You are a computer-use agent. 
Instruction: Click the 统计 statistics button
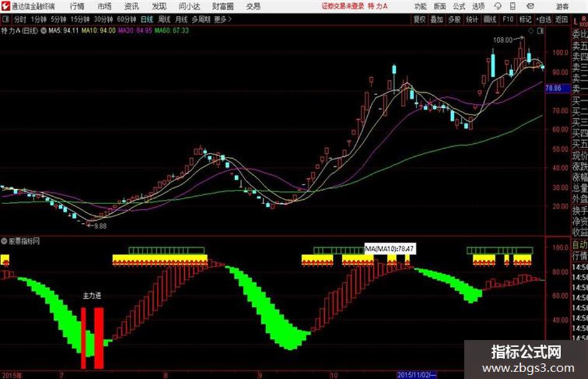[x=472, y=19]
